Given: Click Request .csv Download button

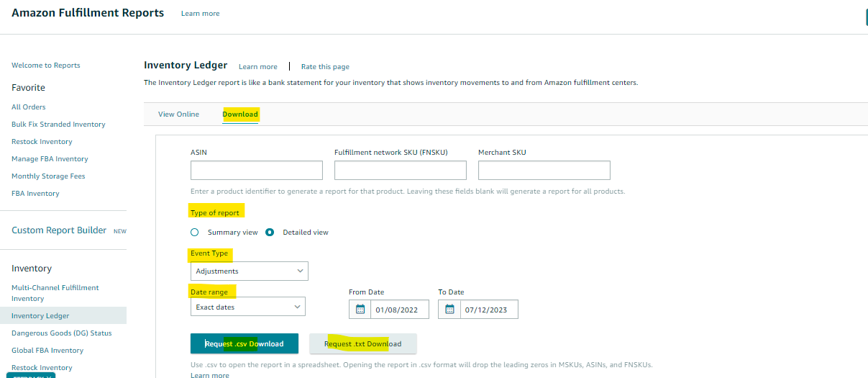Looking at the screenshot, I should coord(244,343).
